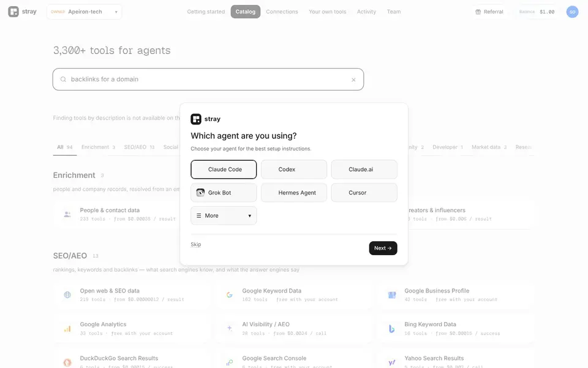
Task: Expand the More agents dropdown
Action: click(224, 215)
